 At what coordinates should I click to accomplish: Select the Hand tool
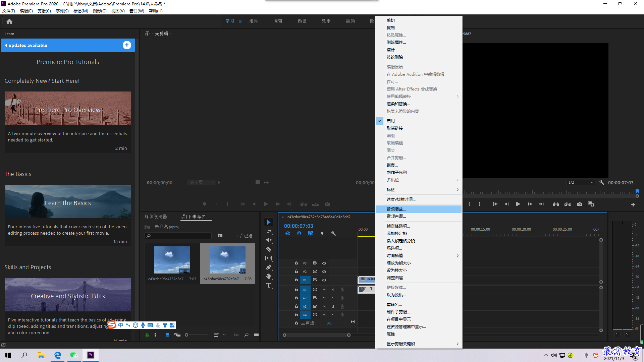(269, 276)
